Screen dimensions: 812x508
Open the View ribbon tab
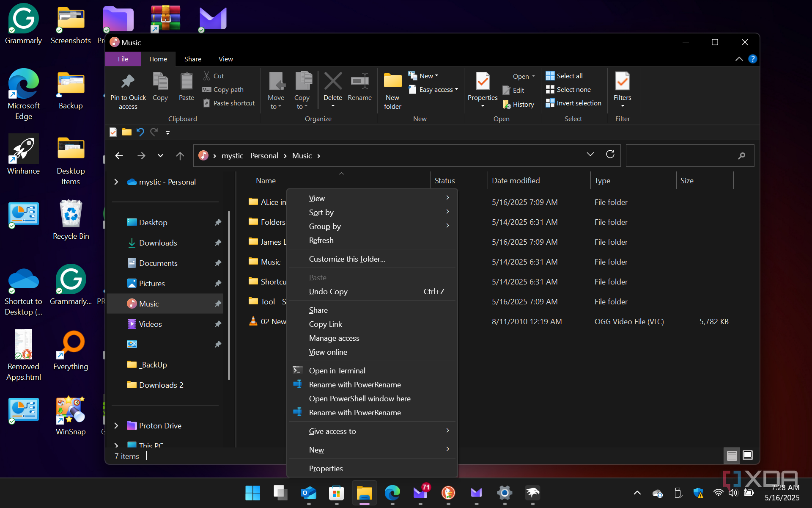pyautogui.click(x=225, y=59)
